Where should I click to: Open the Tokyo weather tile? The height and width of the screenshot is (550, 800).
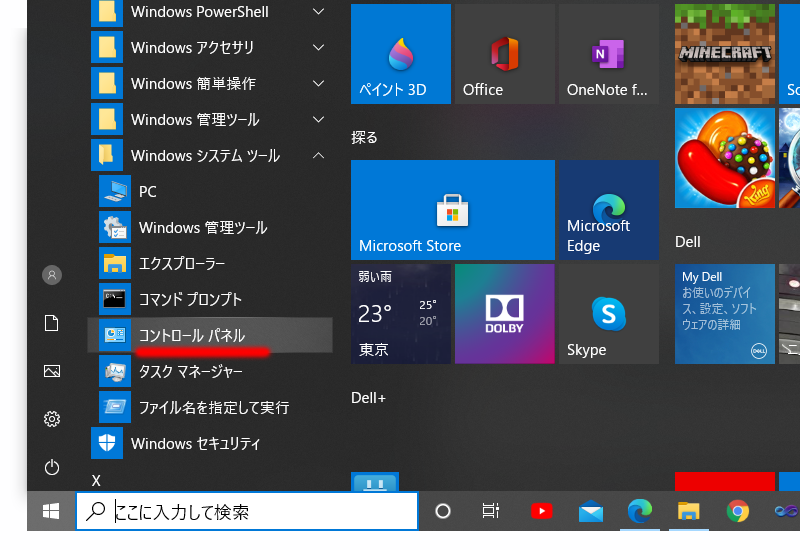[401, 314]
